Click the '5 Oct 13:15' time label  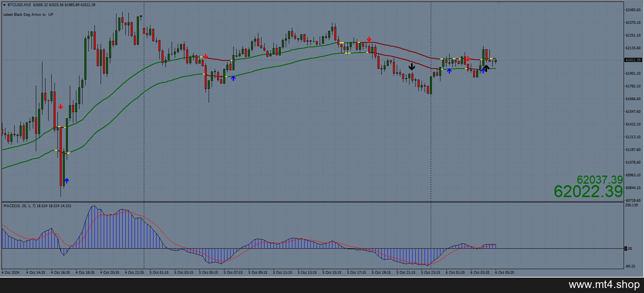click(x=307, y=273)
